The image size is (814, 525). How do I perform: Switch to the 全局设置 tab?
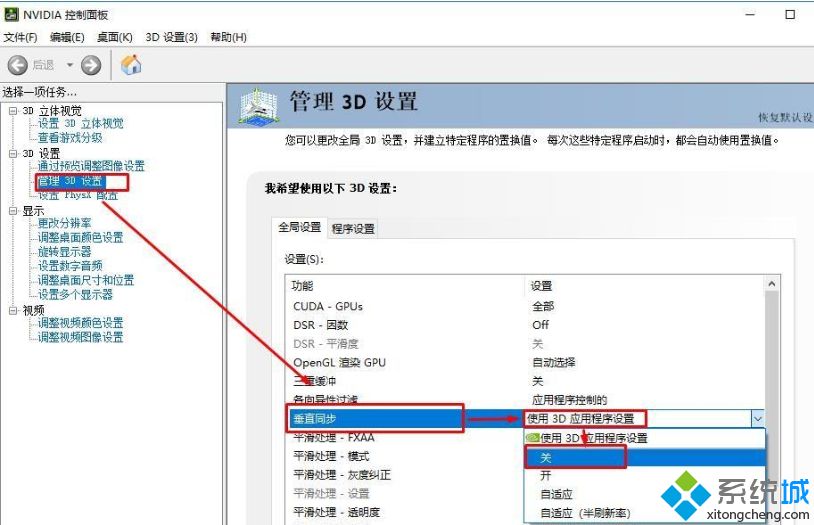click(x=300, y=227)
